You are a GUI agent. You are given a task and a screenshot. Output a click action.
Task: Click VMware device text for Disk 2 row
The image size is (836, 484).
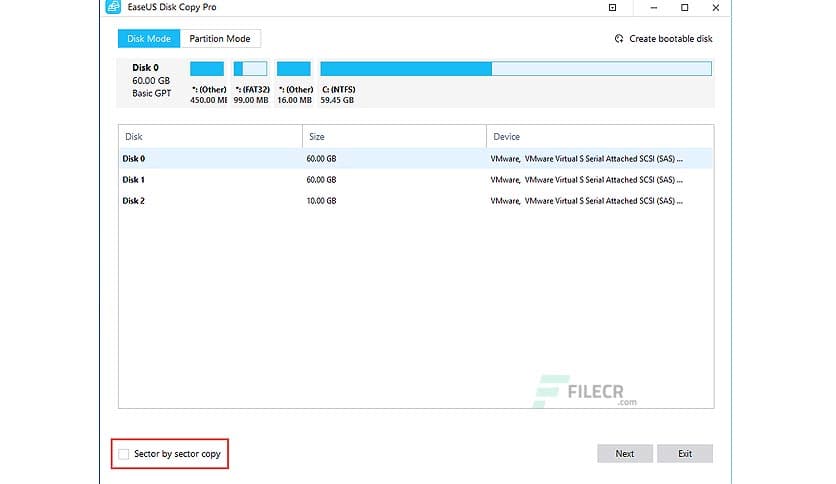click(x=586, y=201)
